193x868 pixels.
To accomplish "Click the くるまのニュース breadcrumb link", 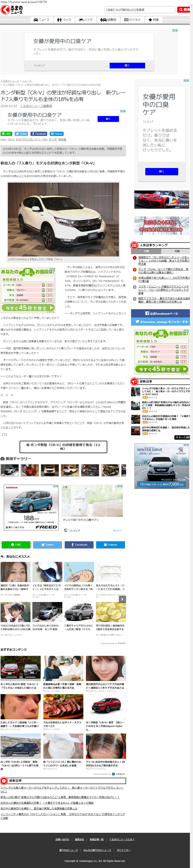I will [10, 81].
